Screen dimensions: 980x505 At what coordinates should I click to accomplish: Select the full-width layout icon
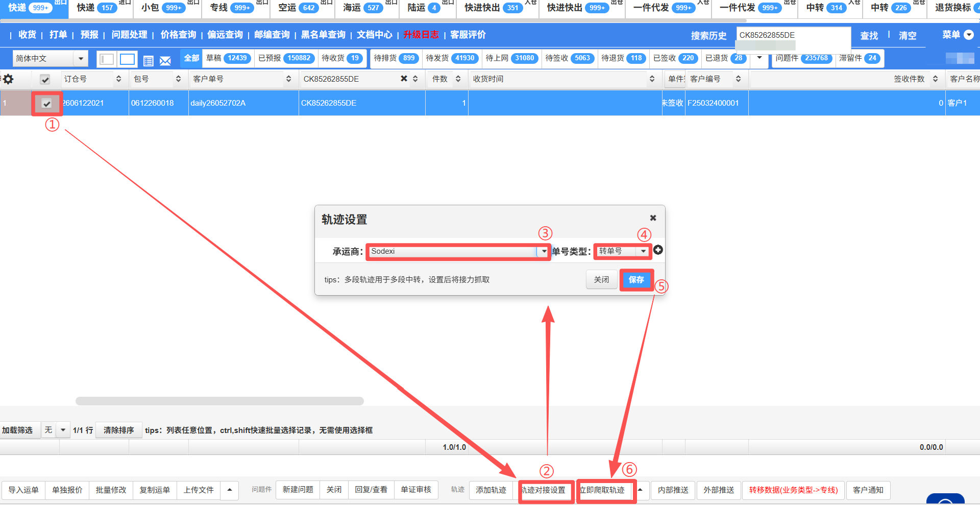click(x=128, y=59)
